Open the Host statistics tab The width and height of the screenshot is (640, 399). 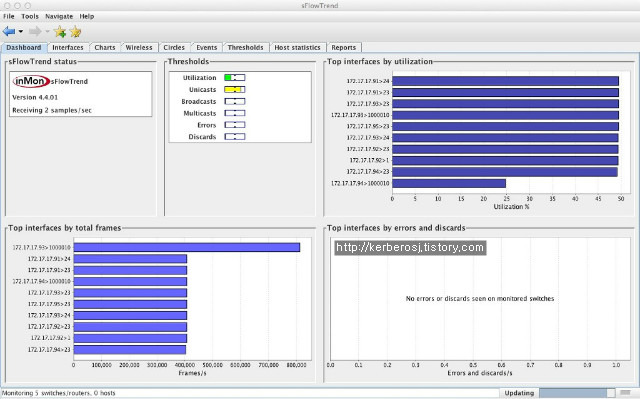[297, 47]
